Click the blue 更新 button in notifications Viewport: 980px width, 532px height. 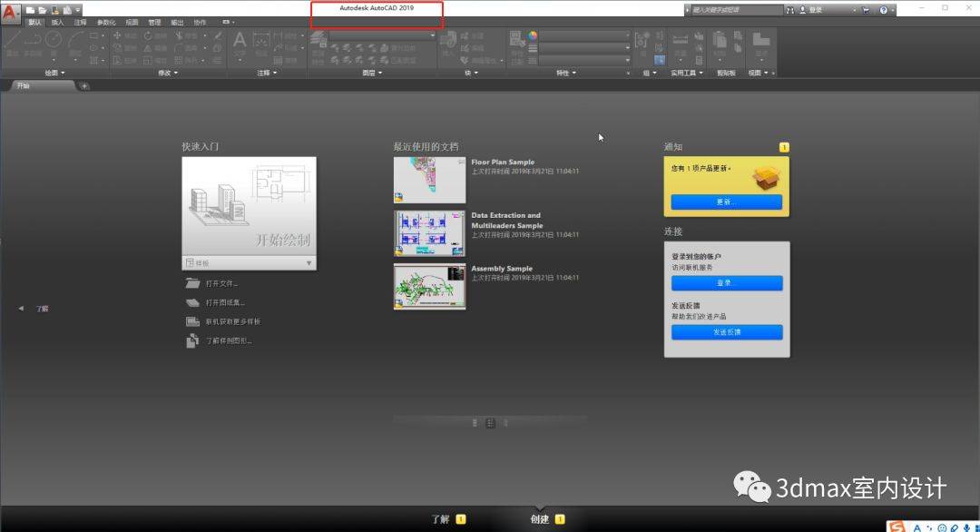click(x=726, y=202)
